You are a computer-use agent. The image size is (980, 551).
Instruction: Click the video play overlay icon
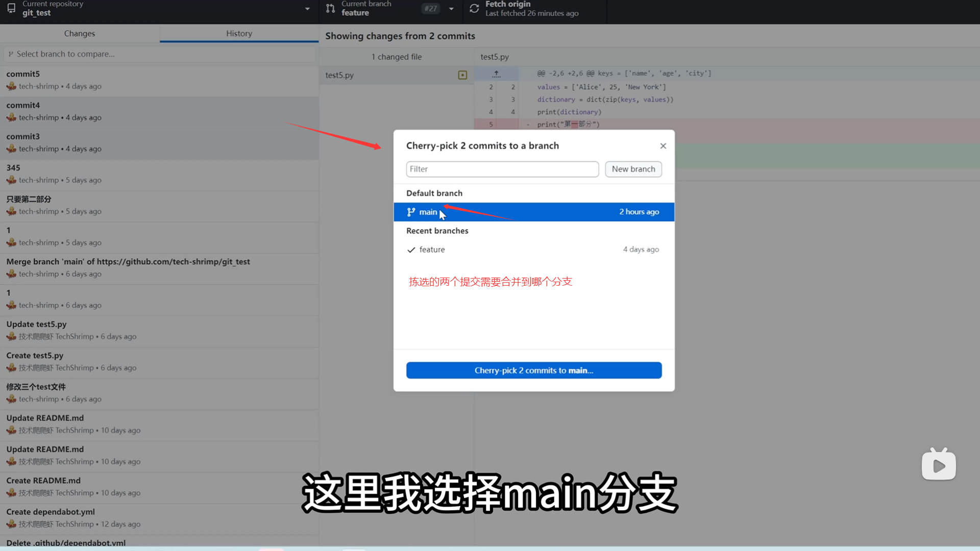pyautogui.click(x=939, y=465)
